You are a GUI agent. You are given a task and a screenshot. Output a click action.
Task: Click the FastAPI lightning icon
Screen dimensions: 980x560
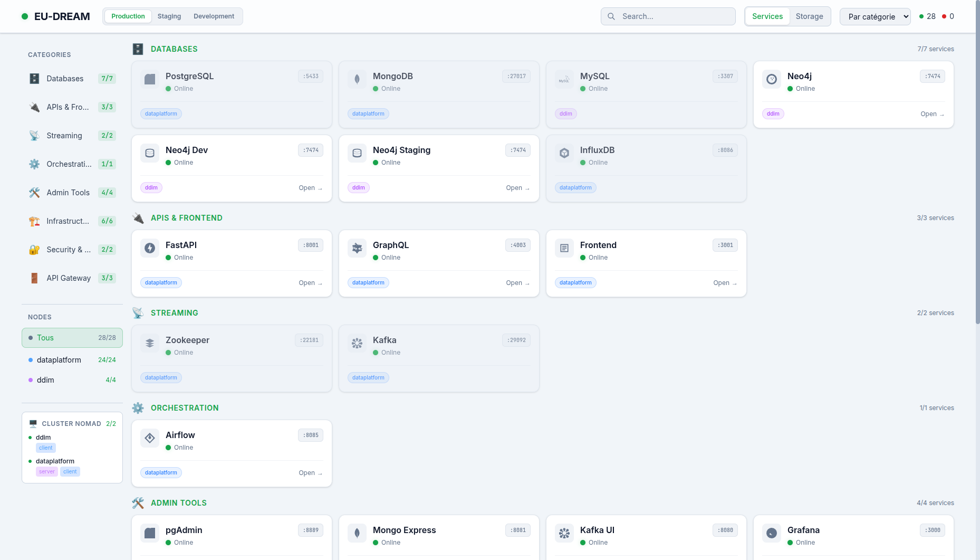coord(150,248)
